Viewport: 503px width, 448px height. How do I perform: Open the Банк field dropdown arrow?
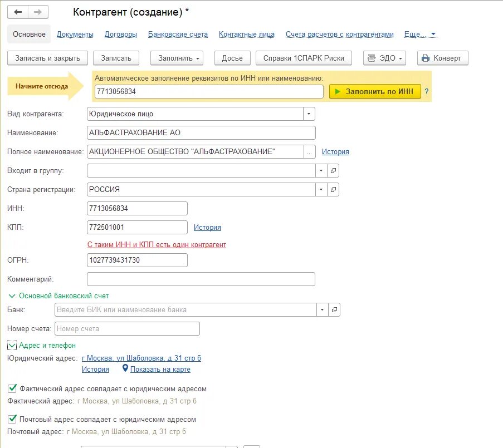tap(322, 309)
